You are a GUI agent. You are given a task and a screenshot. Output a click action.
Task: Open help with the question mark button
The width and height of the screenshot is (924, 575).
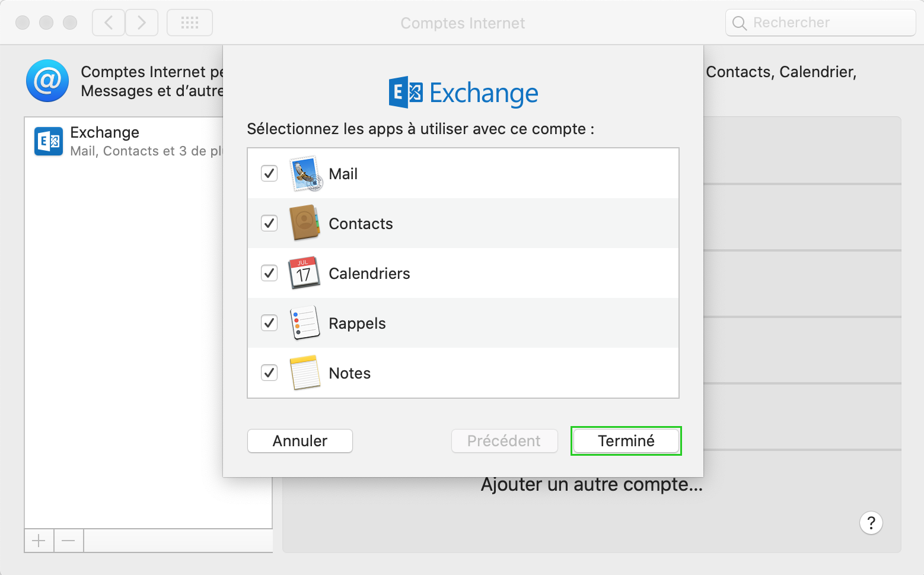[x=871, y=523]
